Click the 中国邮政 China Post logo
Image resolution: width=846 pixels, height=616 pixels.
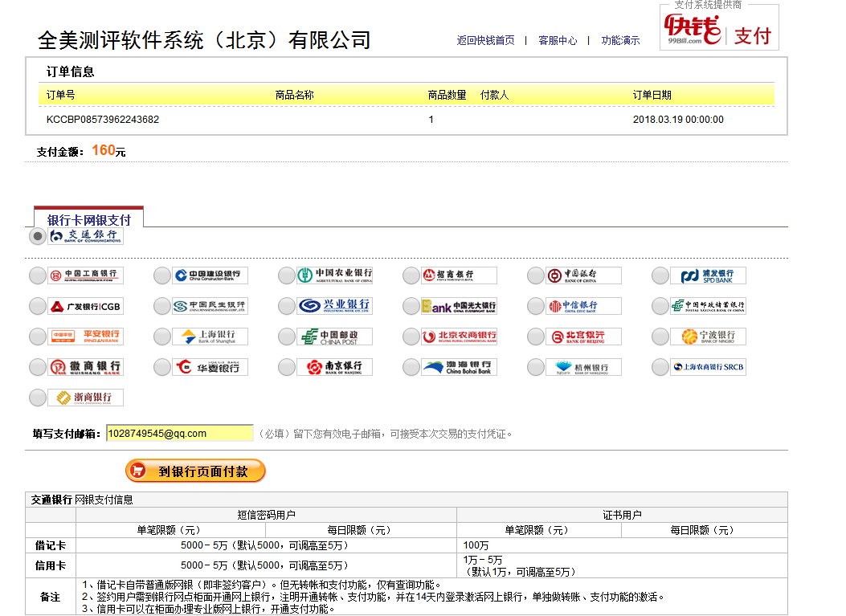pos(334,337)
